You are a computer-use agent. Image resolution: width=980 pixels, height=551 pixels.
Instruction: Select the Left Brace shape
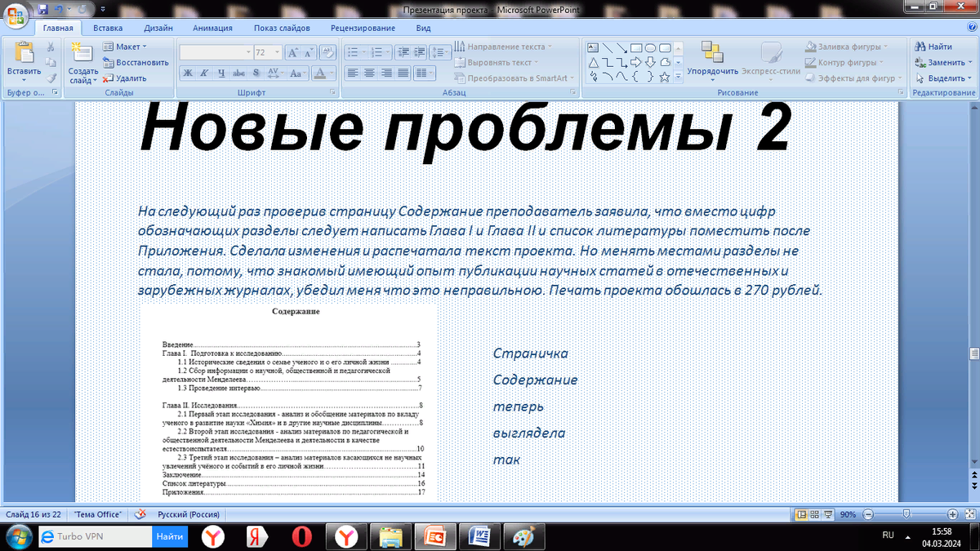[636, 77]
